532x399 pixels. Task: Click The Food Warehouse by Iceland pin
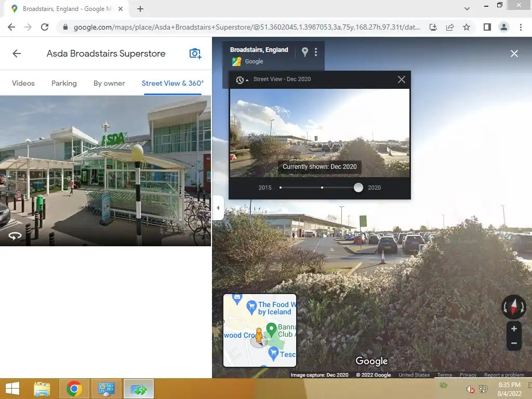pyautogui.click(x=251, y=307)
